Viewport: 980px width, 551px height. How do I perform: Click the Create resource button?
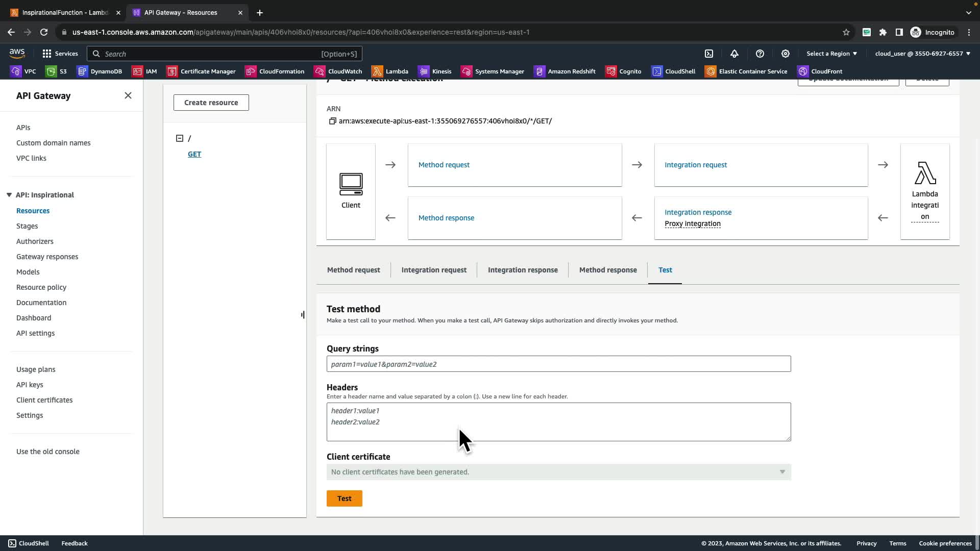click(x=211, y=103)
